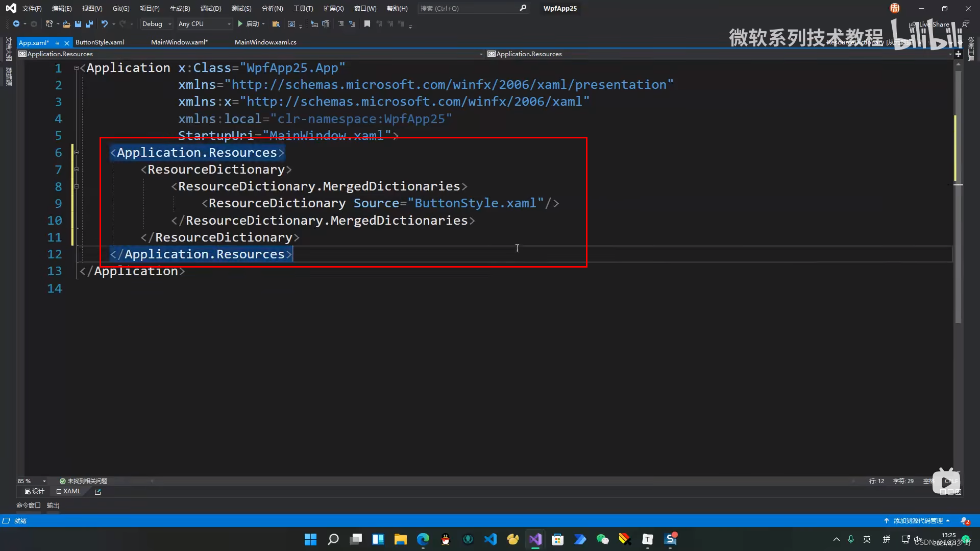This screenshot has height=551, width=980.
Task: Open the Live Share button
Action: tap(930, 24)
